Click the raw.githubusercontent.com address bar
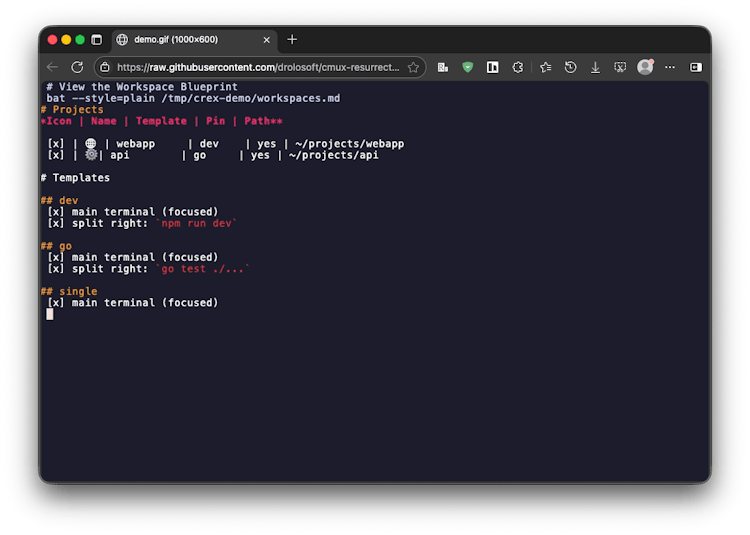The image size is (750, 535). click(x=258, y=67)
